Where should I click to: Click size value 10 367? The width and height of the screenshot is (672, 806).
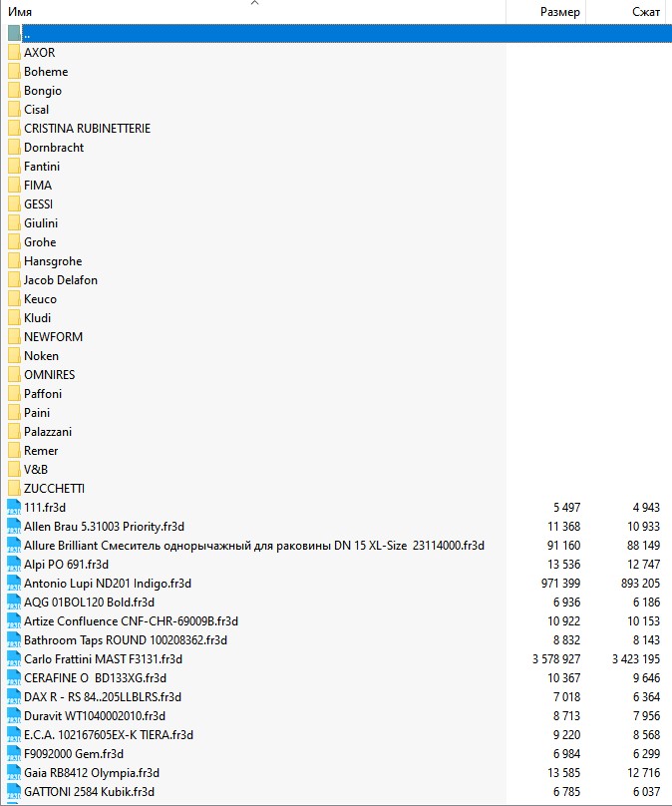coord(563,678)
